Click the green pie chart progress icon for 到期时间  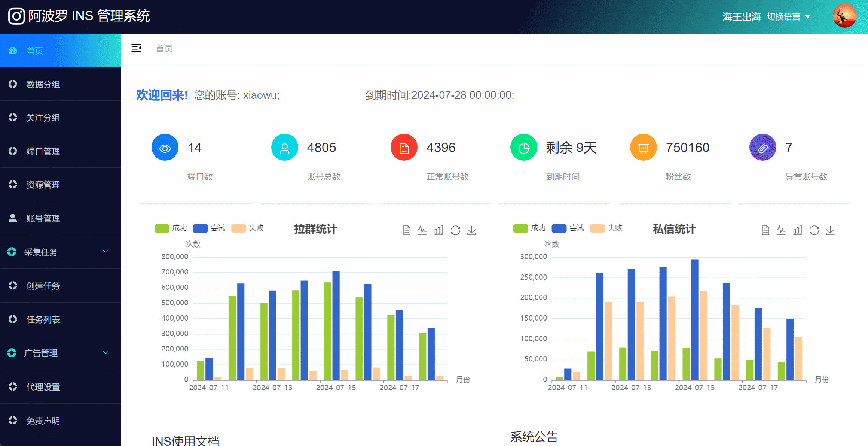[523, 147]
